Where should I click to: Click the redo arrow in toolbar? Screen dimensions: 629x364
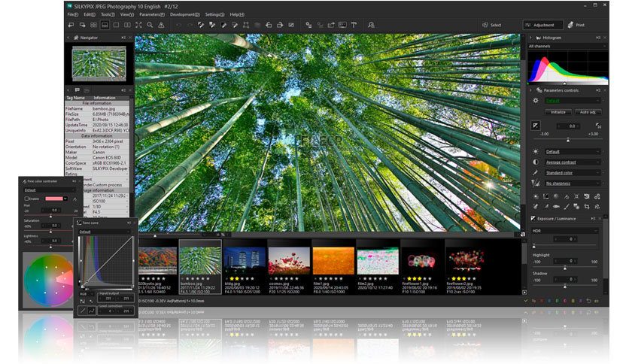[190, 25]
